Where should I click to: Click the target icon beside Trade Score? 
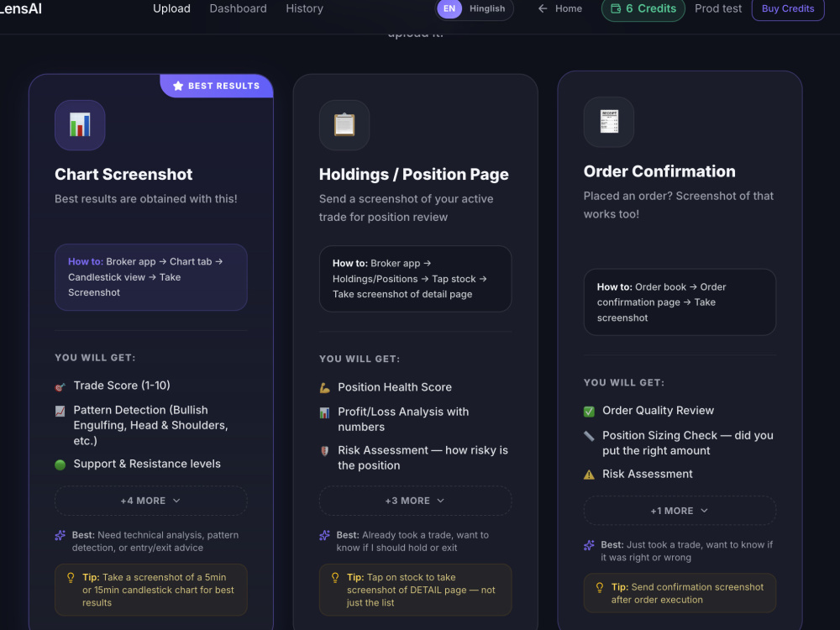pos(60,386)
